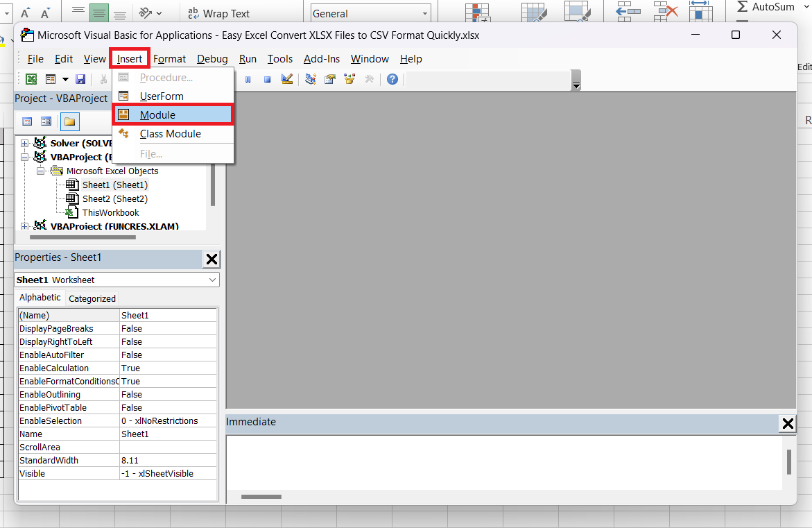
Task: Open the Window menu
Action: [370, 59]
